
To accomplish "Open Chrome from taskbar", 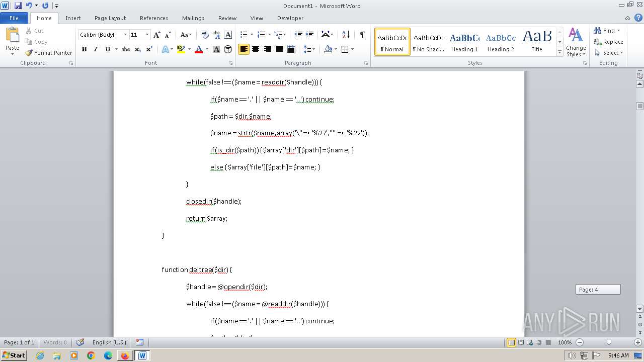I will click(91, 355).
